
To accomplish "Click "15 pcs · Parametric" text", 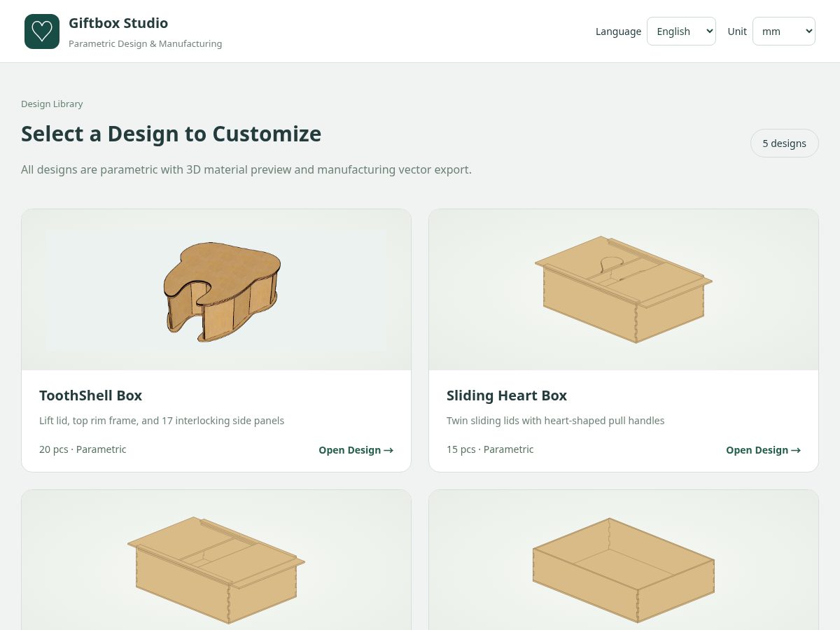I will (x=490, y=449).
